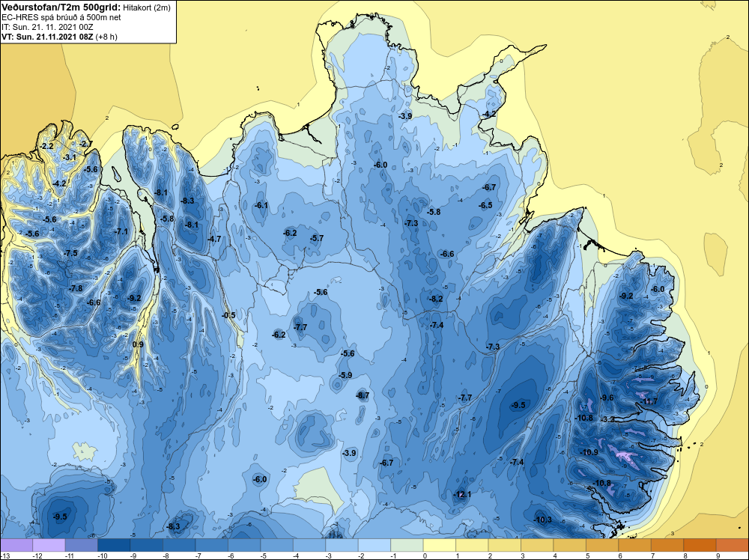749x560 pixels.
Task: Click the positive 0.9 temperature label
Action: coord(138,344)
